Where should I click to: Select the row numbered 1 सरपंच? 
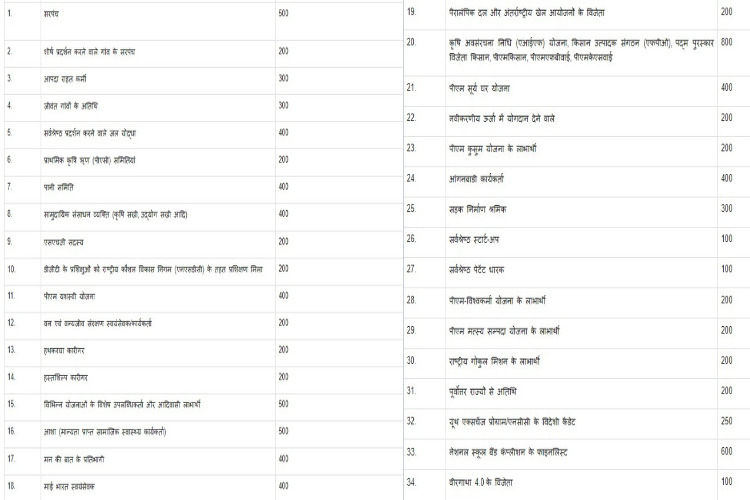pos(203,21)
